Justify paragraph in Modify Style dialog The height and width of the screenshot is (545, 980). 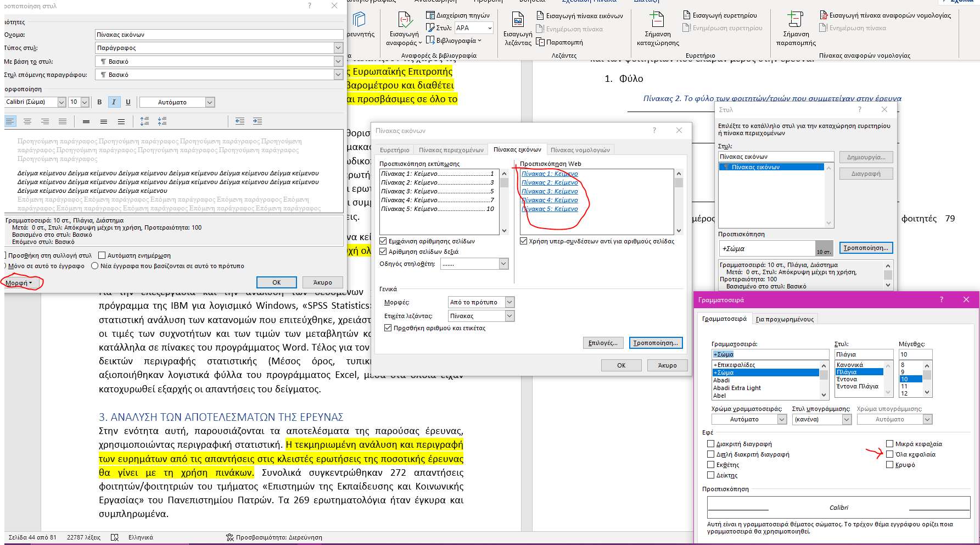click(x=63, y=121)
